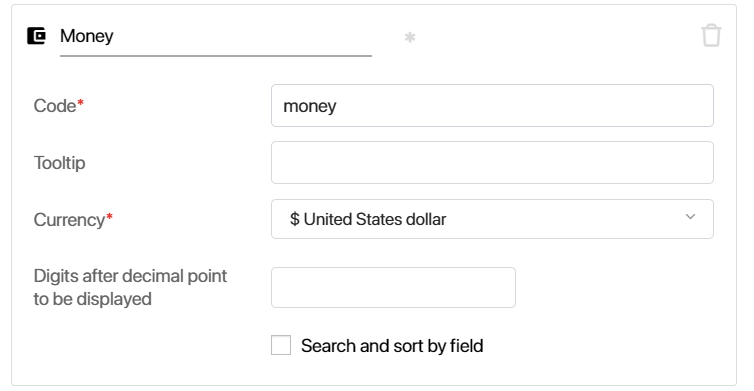Click empty space right of digits input
The height and width of the screenshot is (391, 754).
[x=616, y=288]
